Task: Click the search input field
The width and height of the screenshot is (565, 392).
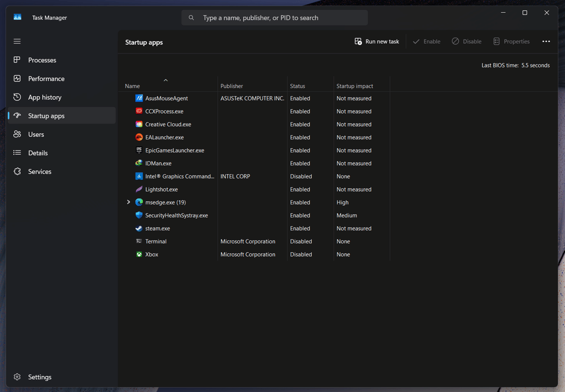Action: pyautogui.click(x=274, y=17)
